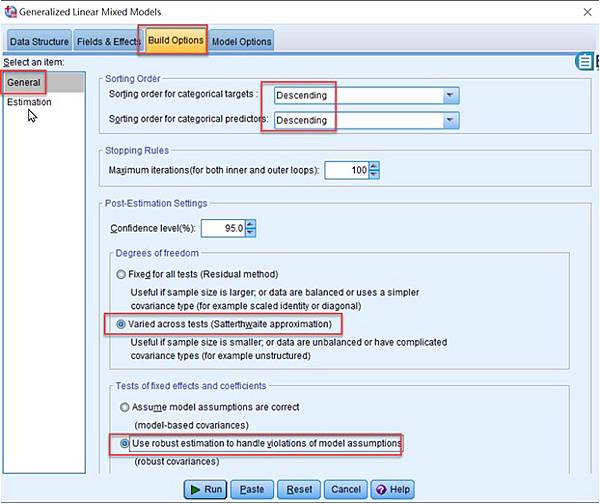Image resolution: width=600 pixels, height=504 pixels.
Task: Click the Run button
Action: 205,489
